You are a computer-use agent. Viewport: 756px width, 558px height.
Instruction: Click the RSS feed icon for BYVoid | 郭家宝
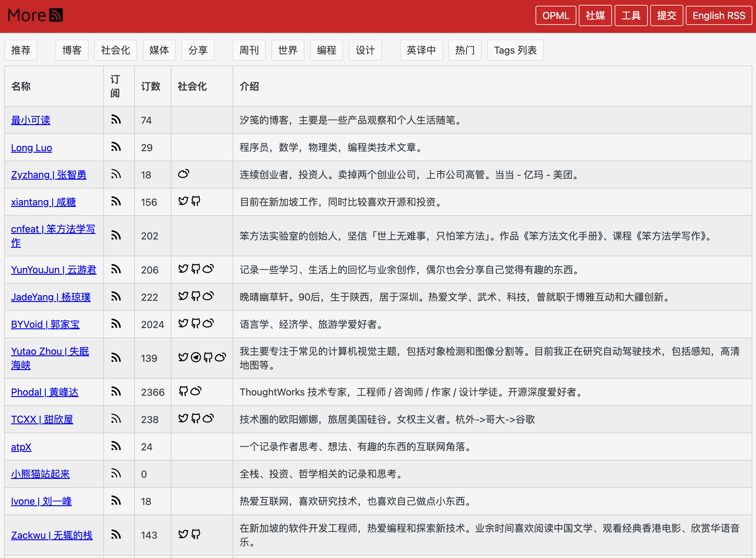click(116, 324)
